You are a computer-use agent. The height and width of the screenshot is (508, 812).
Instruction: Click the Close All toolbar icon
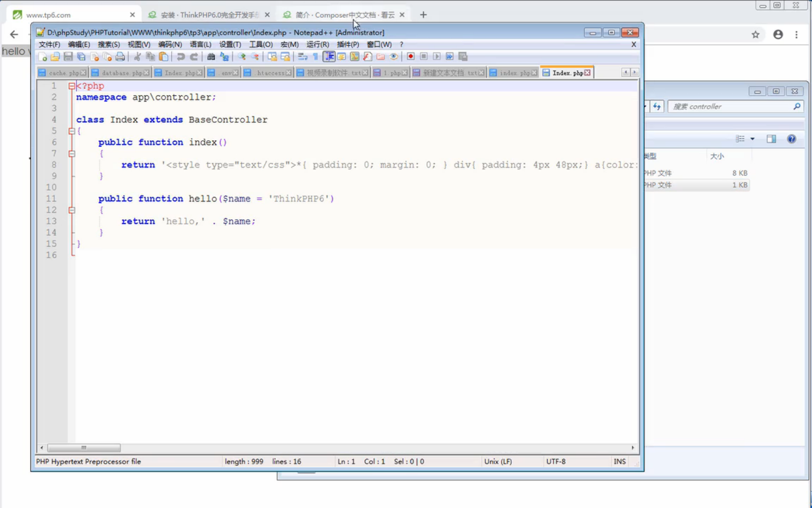[107, 57]
